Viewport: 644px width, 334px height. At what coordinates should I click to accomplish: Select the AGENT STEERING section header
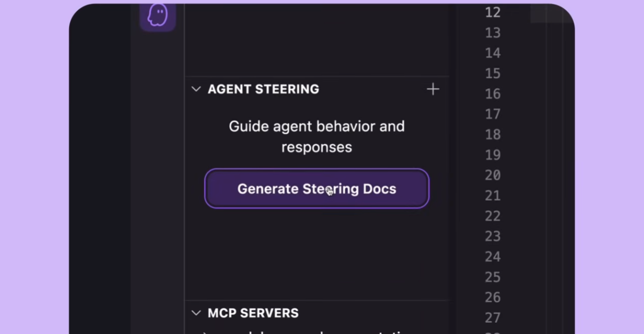point(264,89)
